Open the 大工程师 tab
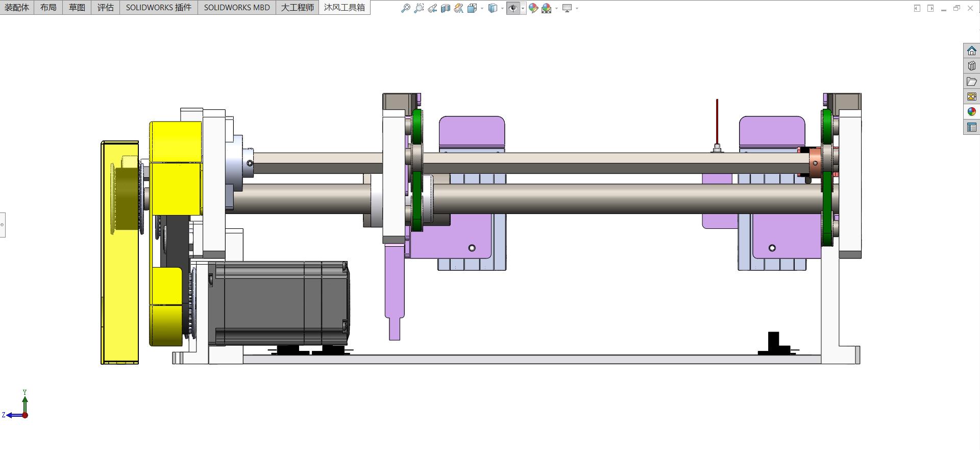 click(x=298, y=7)
